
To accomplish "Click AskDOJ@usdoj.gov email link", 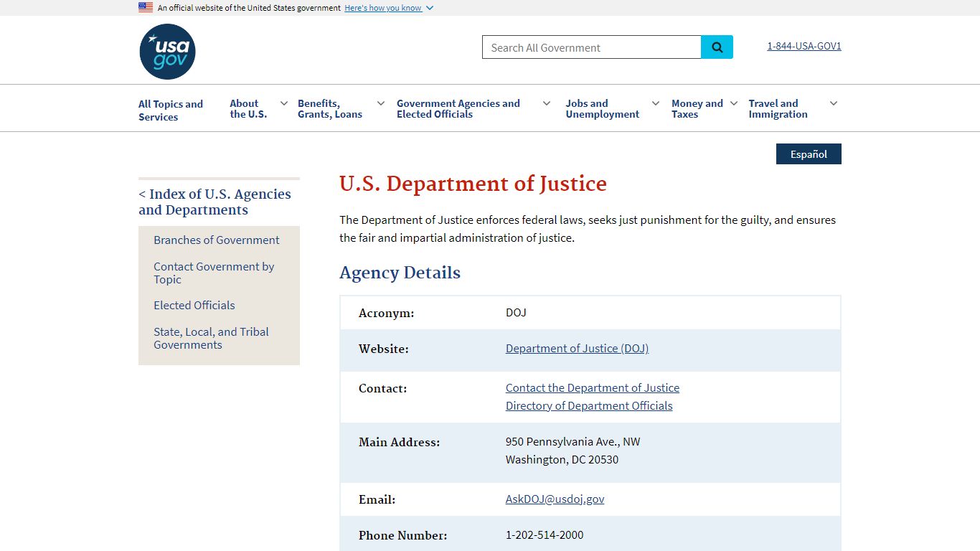I will pyautogui.click(x=555, y=499).
